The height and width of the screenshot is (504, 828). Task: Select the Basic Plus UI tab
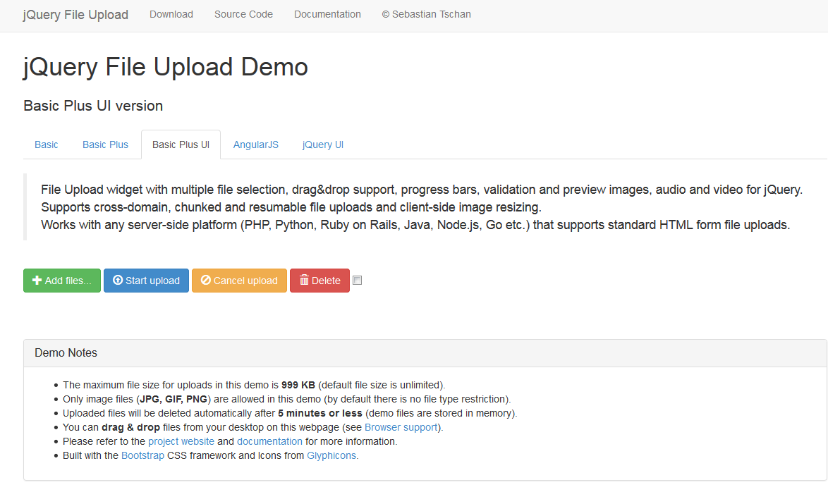pos(181,145)
